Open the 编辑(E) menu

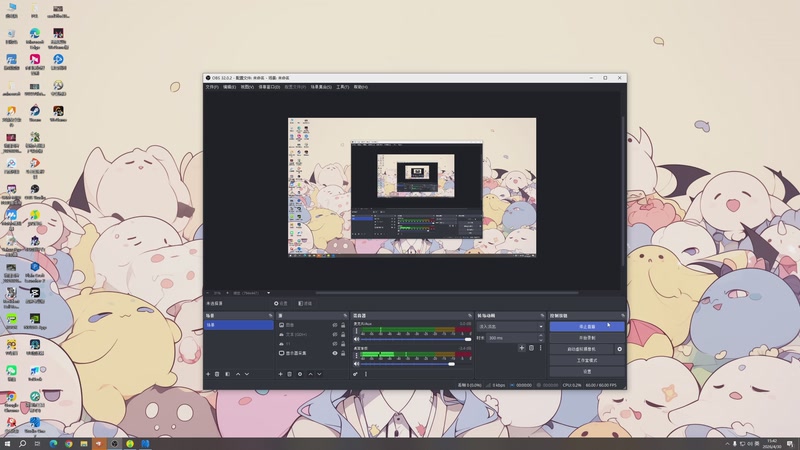coord(229,87)
